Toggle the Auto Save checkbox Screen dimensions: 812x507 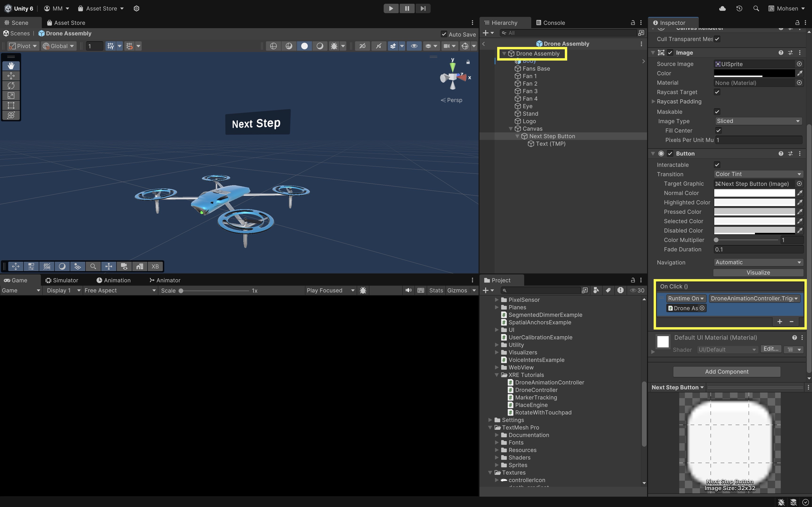click(444, 34)
